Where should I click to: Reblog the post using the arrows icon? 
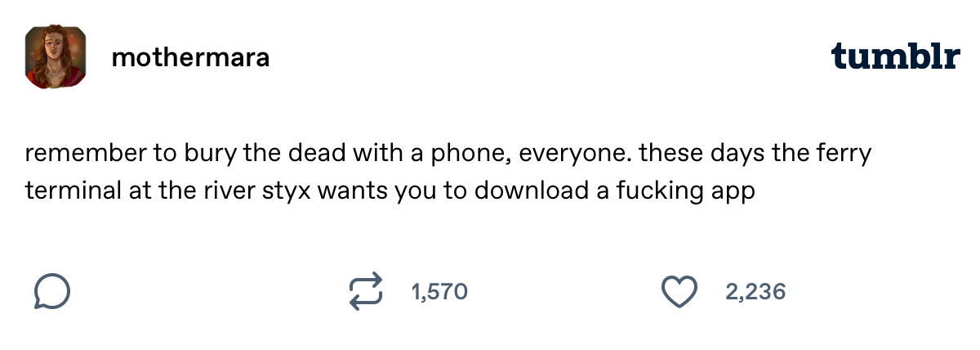[365, 292]
